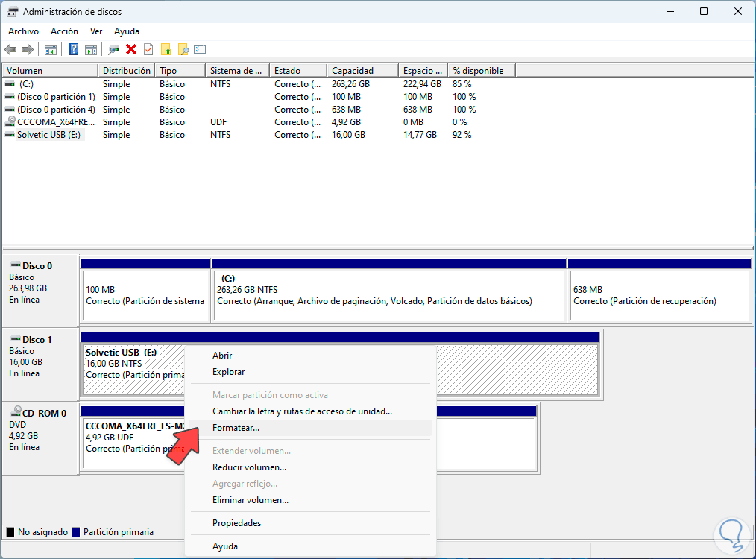This screenshot has width=756, height=559.
Task: Open the Acción menu
Action: coord(64,31)
